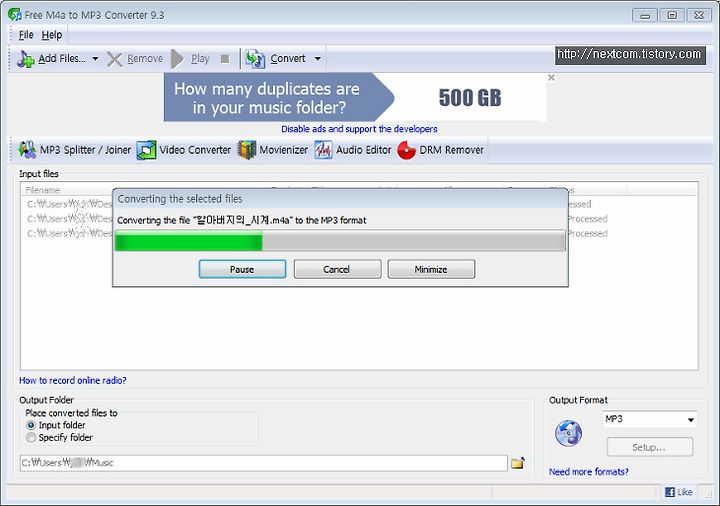Launch the Video Converter tool
Screen dimensions: 720x506
[184, 150]
